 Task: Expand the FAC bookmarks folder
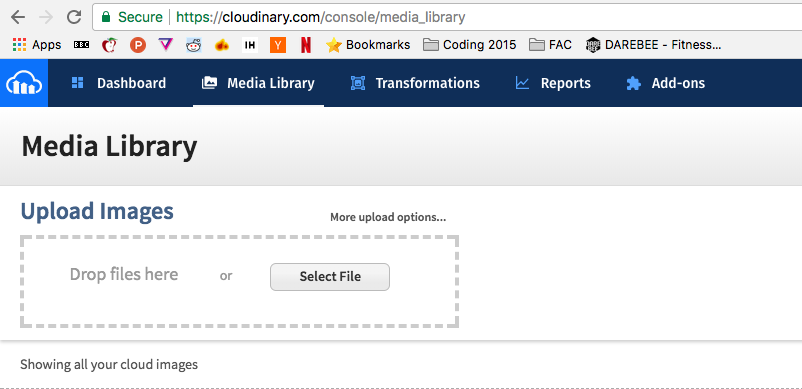[550, 45]
